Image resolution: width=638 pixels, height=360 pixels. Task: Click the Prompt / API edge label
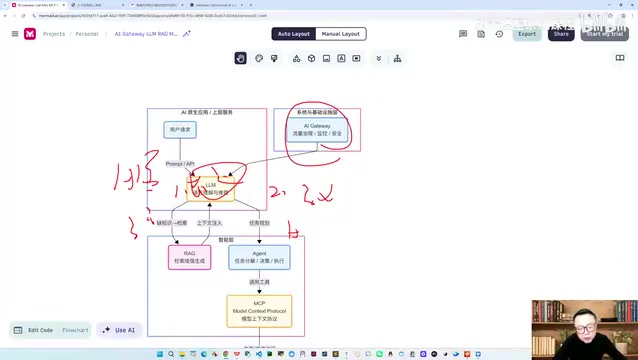[x=180, y=164]
